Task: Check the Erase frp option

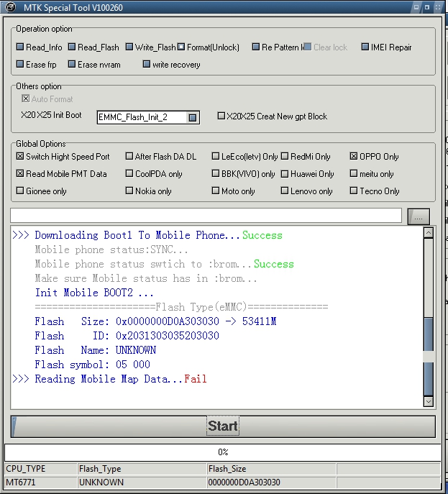Action: tap(20, 64)
